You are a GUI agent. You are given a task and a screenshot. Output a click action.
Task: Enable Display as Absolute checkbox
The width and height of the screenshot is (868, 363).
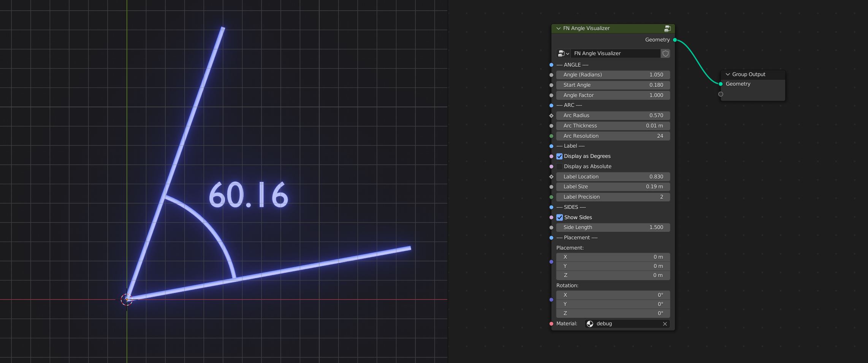pyautogui.click(x=559, y=167)
